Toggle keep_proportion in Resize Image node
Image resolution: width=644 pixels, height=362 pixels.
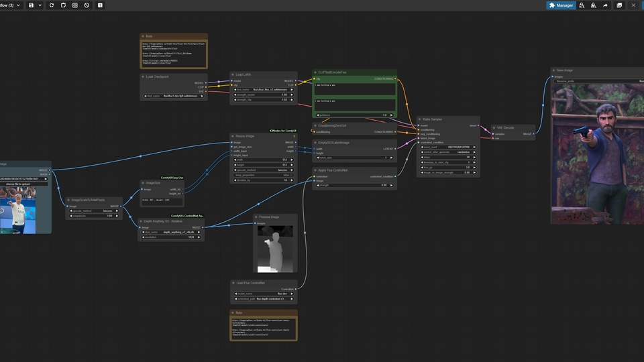pos(263,175)
